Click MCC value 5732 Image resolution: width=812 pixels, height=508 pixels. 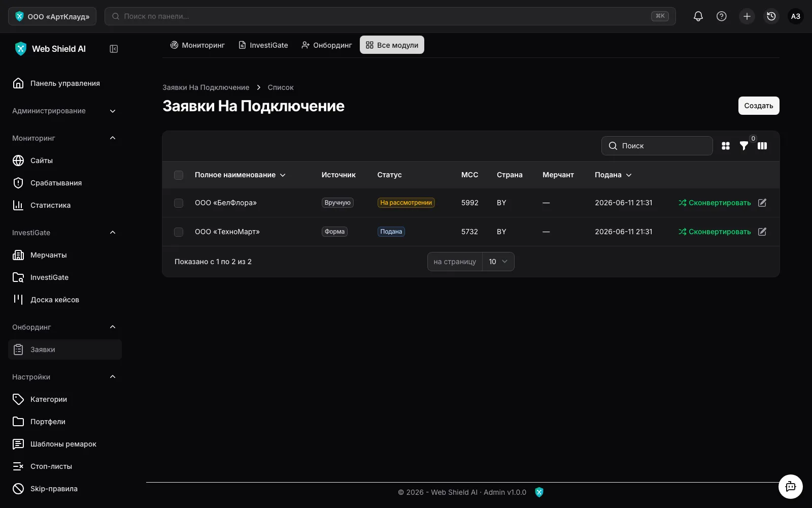(469, 232)
